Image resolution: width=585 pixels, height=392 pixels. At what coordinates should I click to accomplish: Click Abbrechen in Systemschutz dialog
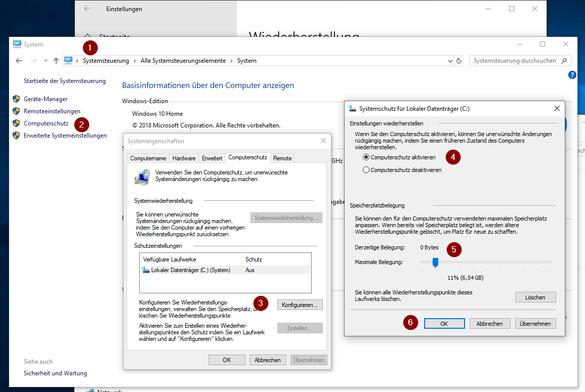click(489, 323)
